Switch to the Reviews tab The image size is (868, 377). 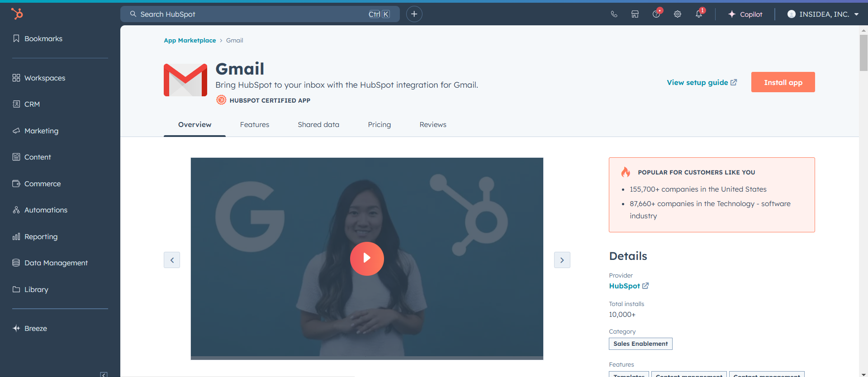click(x=433, y=125)
